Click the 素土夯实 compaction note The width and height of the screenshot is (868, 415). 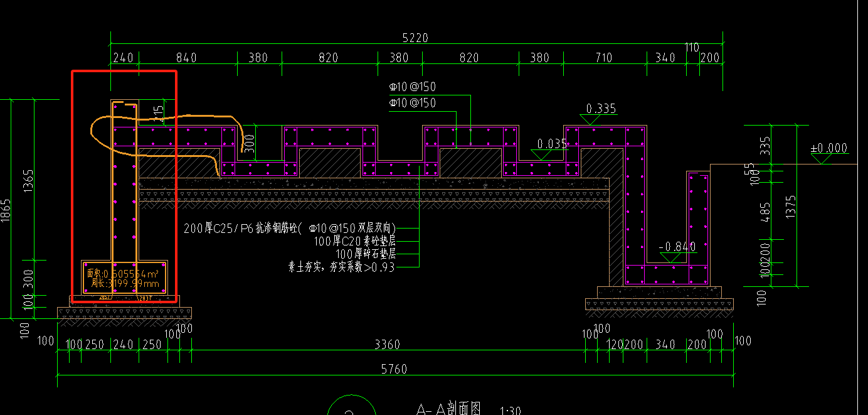[342, 267]
